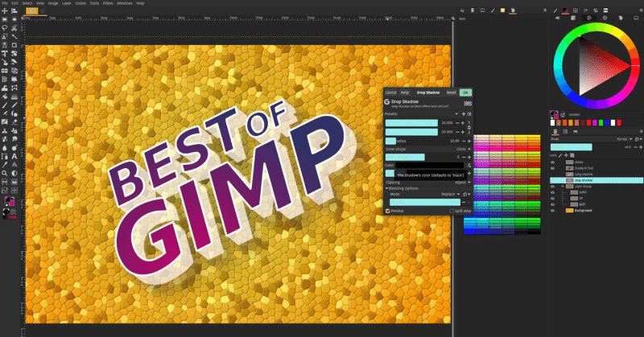Click Reset in Drop Shadow dialog

(x=452, y=92)
